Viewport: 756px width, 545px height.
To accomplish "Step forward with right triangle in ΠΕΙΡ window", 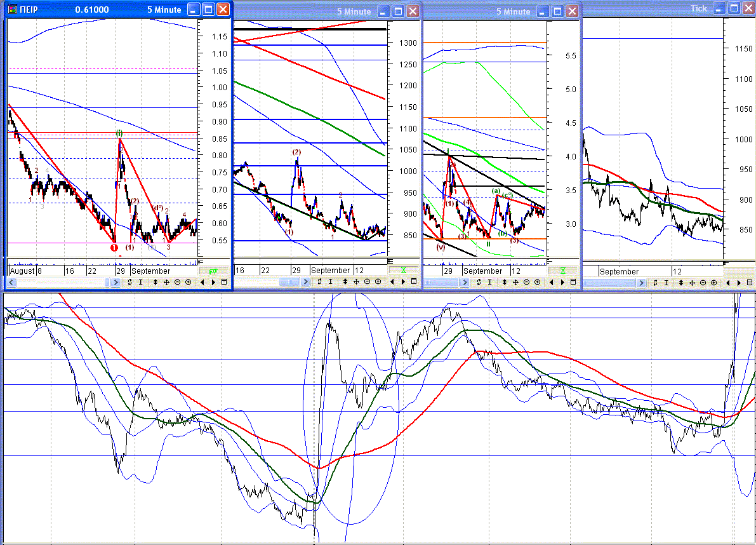I will (x=213, y=282).
